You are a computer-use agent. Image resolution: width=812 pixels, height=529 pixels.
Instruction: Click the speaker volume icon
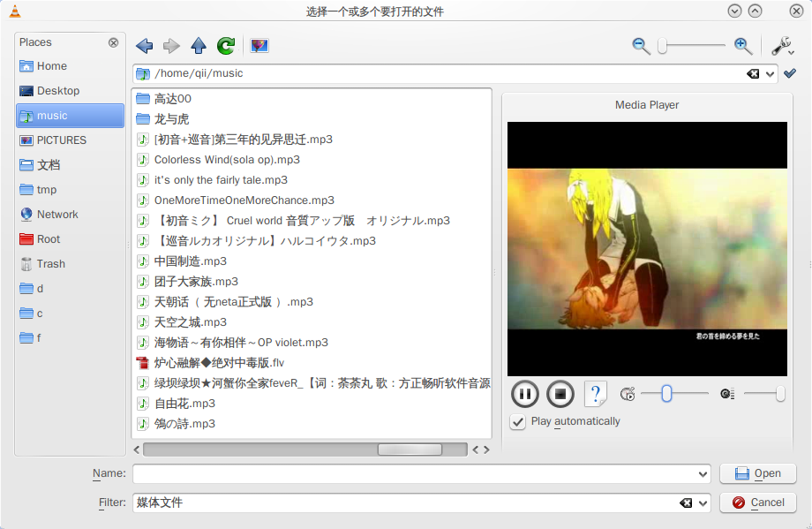(727, 394)
